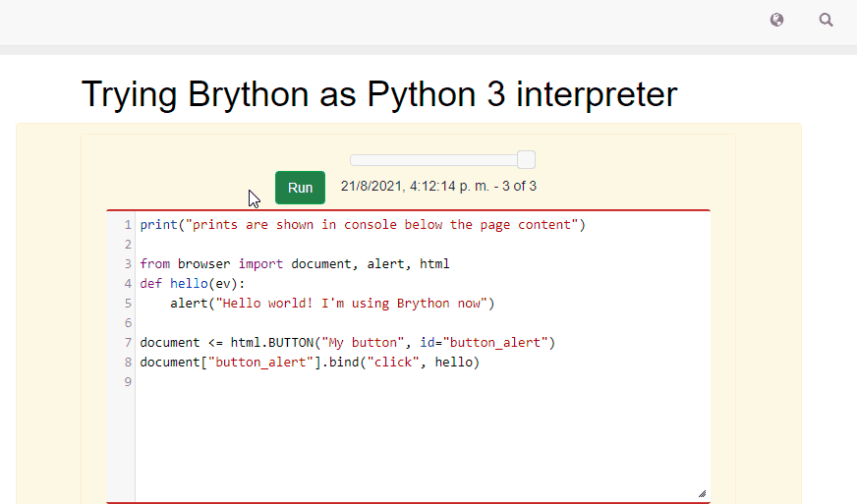Click the 'from browser import' line

[x=295, y=264]
